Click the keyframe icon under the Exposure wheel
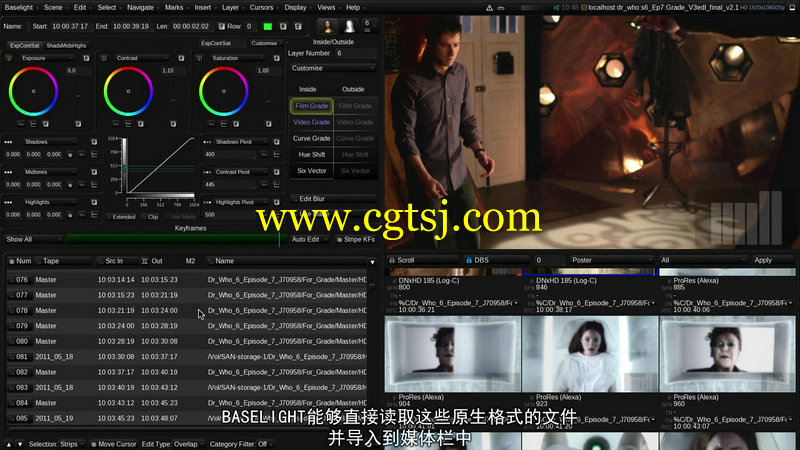 pos(21,124)
